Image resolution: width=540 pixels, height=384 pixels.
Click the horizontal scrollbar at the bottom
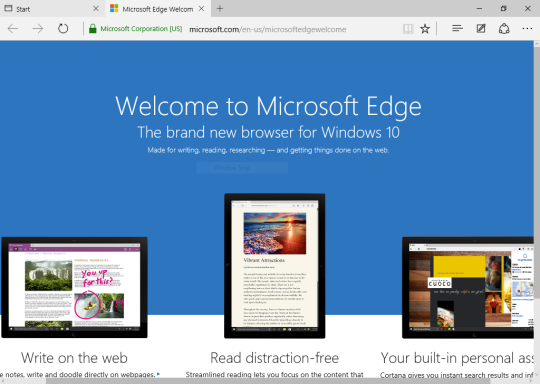coord(267,381)
